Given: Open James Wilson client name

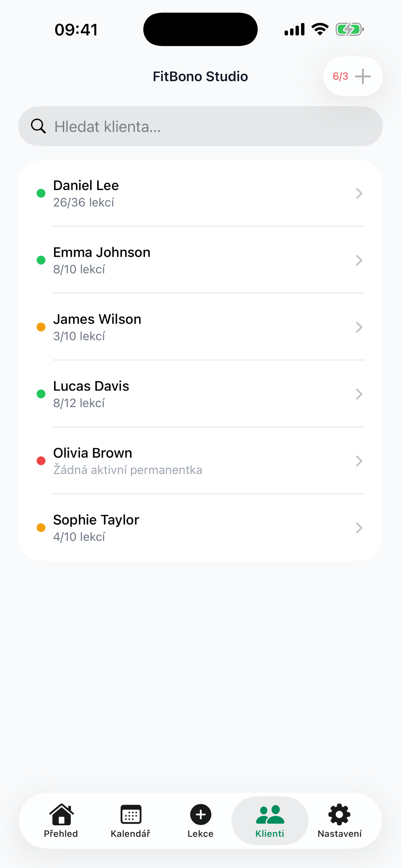Looking at the screenshot, I should coord(97,319).
